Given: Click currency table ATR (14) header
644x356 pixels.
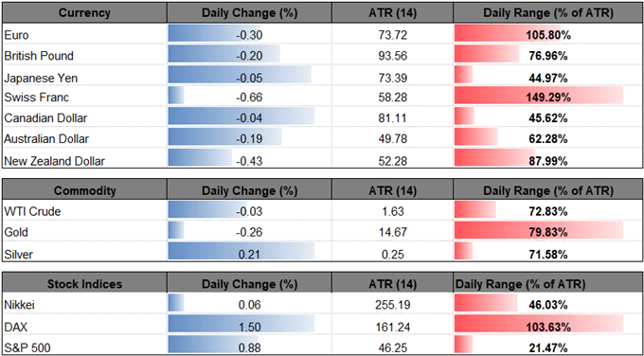Looking at the screenshot, I should click(393, 12).
